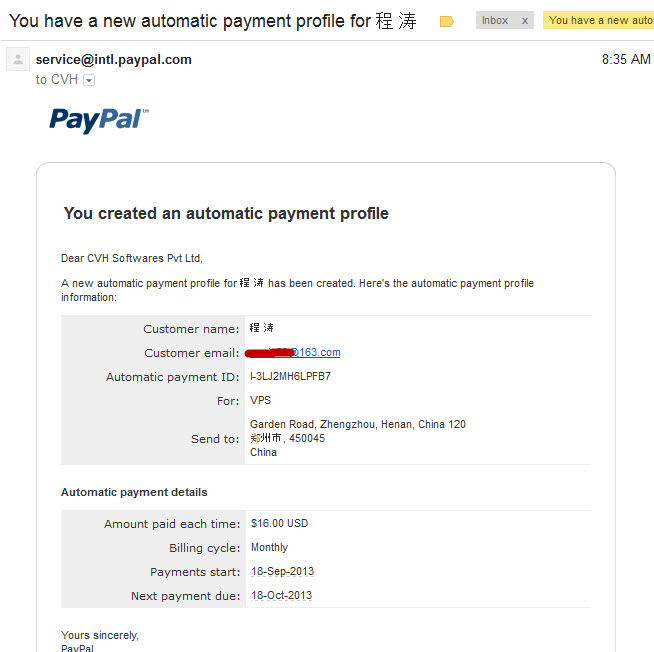Click the heading 'You created an automatic payment profile'

point(226,213)
